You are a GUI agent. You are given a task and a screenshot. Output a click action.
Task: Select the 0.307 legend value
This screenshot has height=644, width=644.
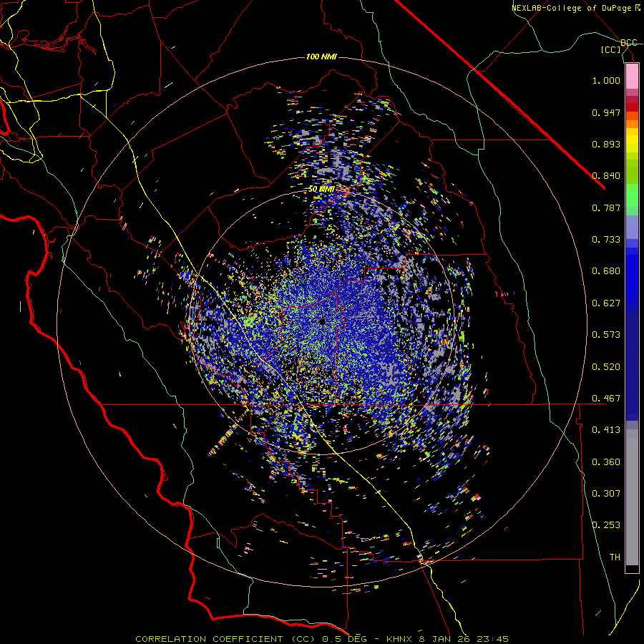tap(606, 494)
